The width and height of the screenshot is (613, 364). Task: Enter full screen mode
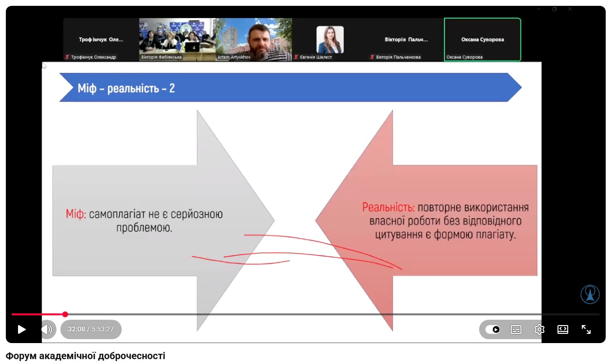point(586,329)
